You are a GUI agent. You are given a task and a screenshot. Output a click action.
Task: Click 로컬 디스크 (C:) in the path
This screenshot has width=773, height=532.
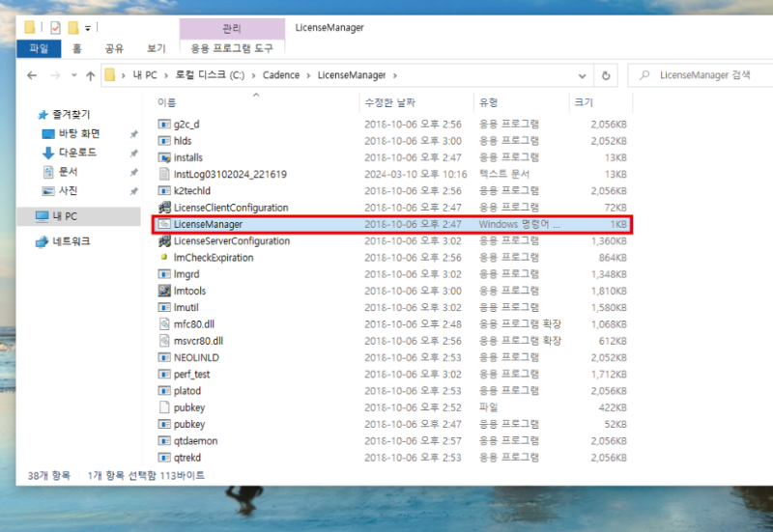click(x=210, y=75)
